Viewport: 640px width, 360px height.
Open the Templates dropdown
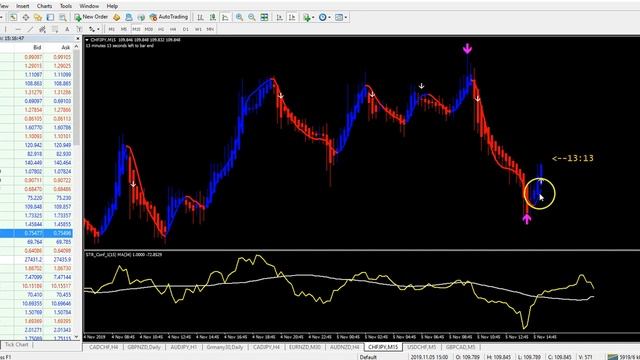[x=341, y=17]
